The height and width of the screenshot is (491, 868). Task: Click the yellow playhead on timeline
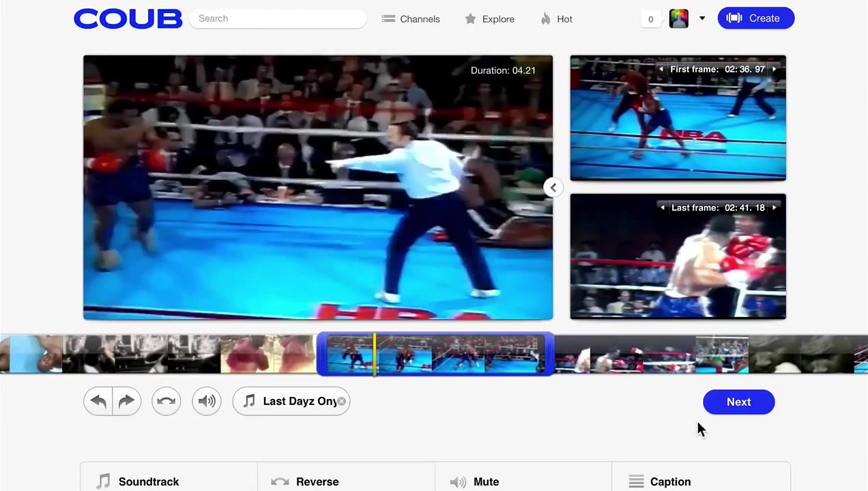pos(375,354)
